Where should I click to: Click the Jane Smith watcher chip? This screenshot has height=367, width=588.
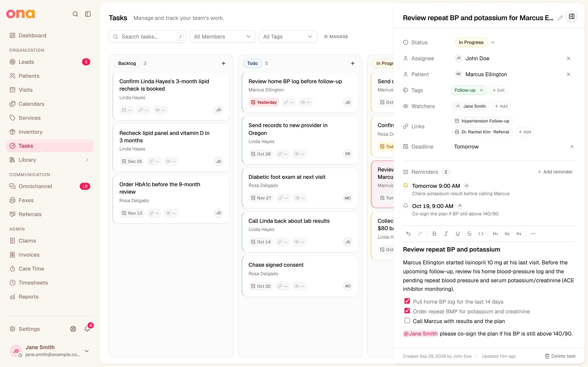(x=470, y=106)
